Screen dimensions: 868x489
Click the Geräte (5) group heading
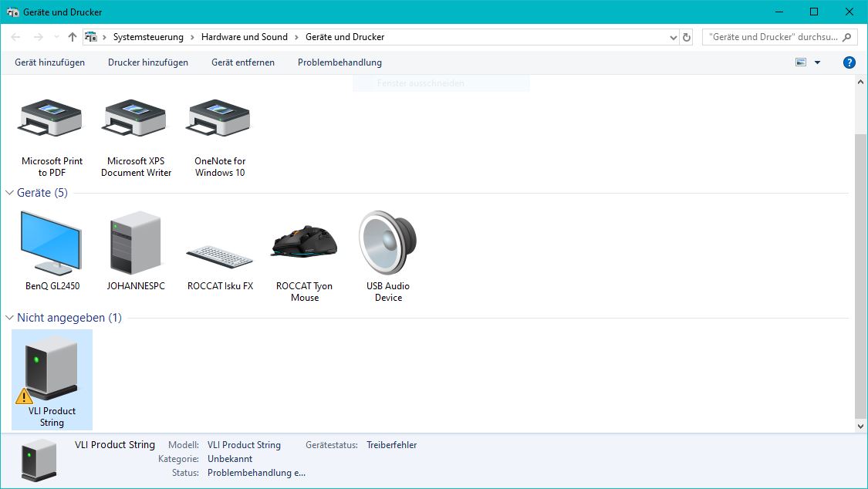point(42,193)
